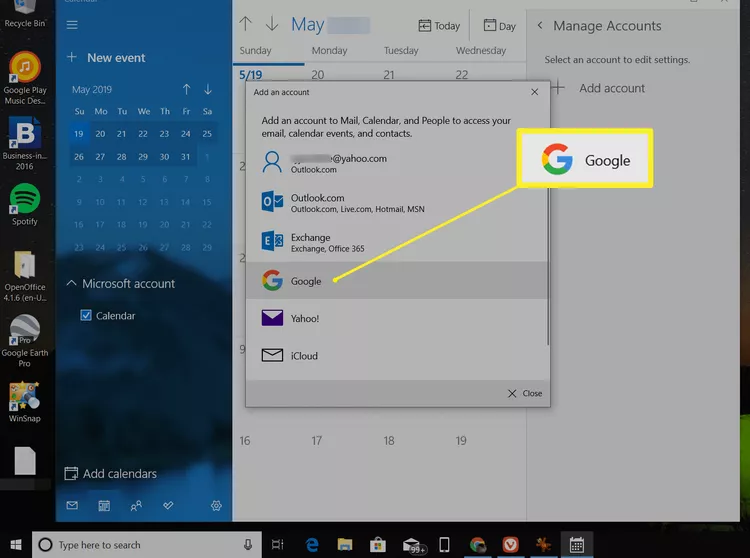Screen dimensions: 750x558
Task: Create a New event
Action: click(106, 58)
